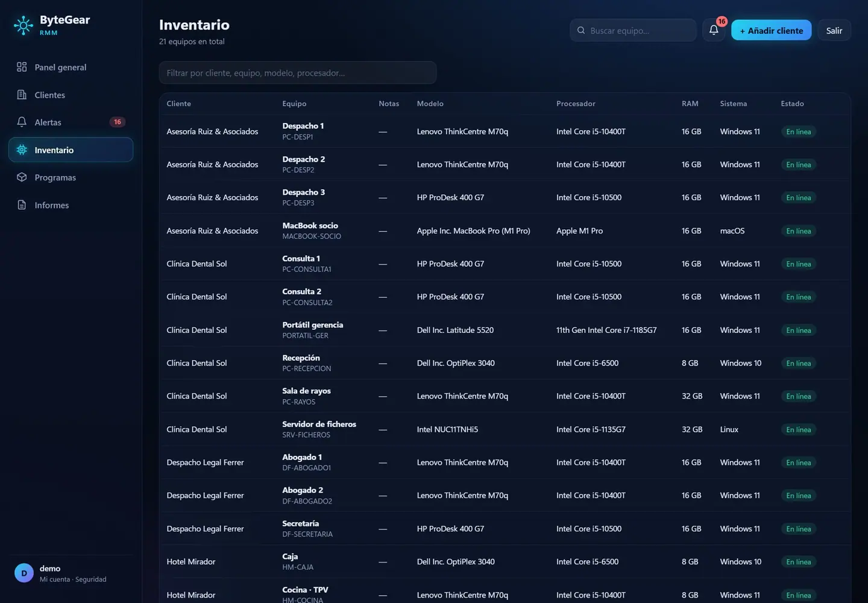Click the Alertas bell icon in sidebar
Viewport: 868px width, 603px height.
pyautogui.click(x=22, y=122)
